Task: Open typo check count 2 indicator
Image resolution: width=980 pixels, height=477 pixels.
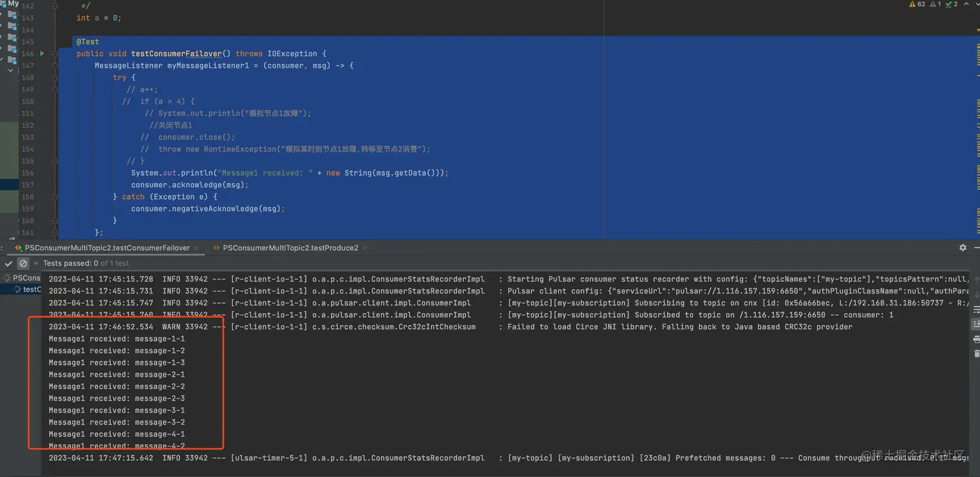Action: coord(951,5)
